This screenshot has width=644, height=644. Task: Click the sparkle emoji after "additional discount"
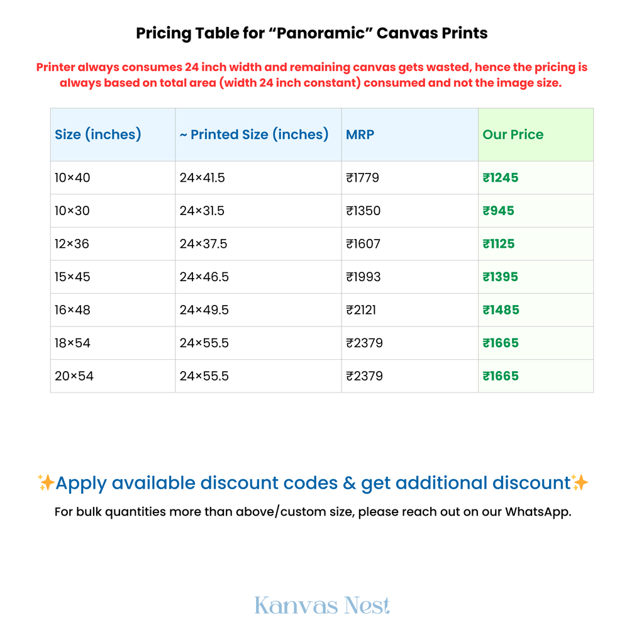pos(580,483)
